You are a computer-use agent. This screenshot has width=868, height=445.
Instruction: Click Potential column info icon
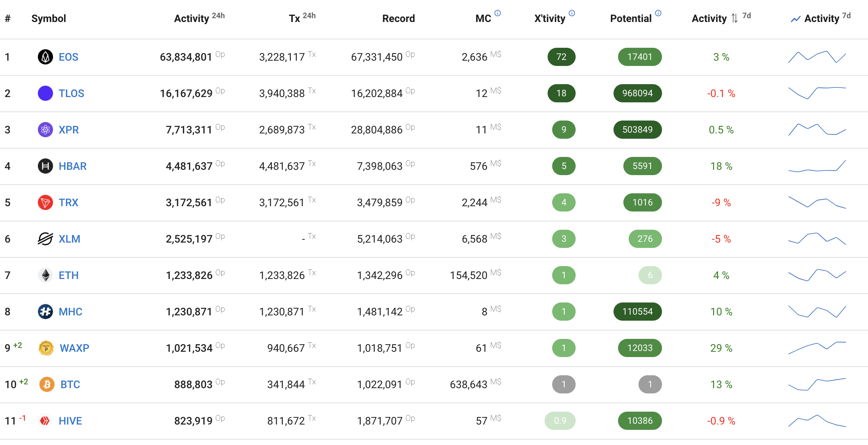coord(658,13)
